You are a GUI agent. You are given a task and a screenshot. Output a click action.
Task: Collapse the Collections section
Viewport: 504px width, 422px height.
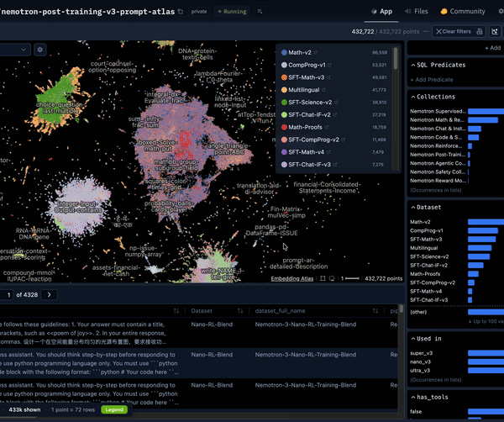[x=433, y=97]
